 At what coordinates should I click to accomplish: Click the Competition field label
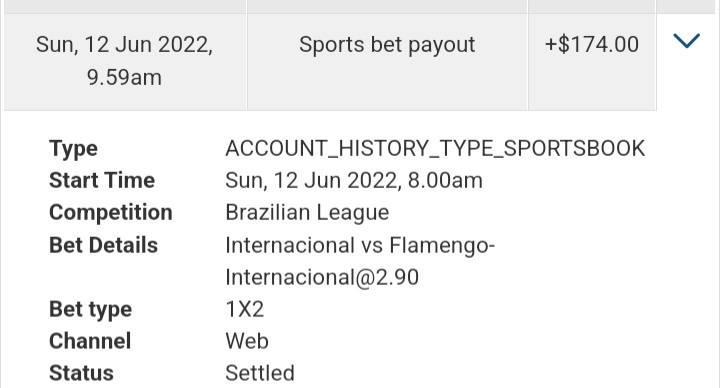(111, 213)
